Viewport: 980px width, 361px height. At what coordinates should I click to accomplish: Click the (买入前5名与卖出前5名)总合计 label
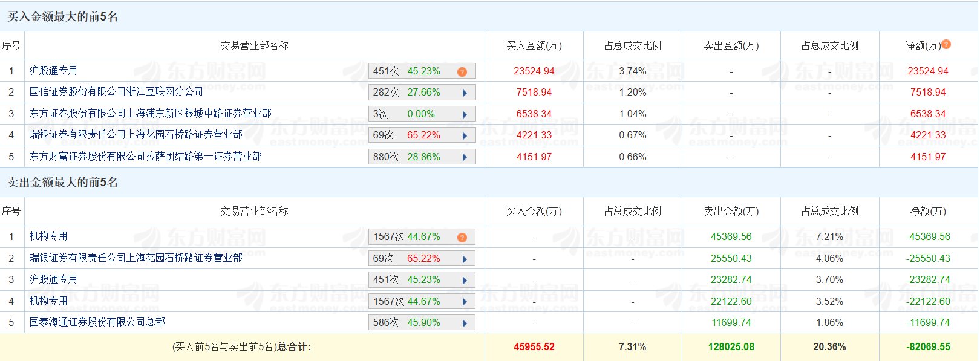tap(241, 347)
